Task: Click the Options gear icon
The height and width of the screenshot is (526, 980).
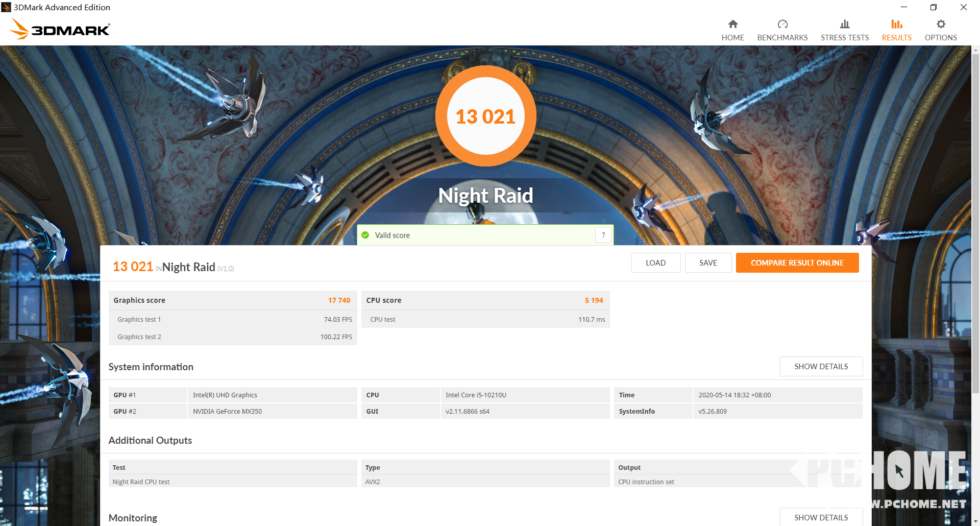Action: click(x=941, y=24)
